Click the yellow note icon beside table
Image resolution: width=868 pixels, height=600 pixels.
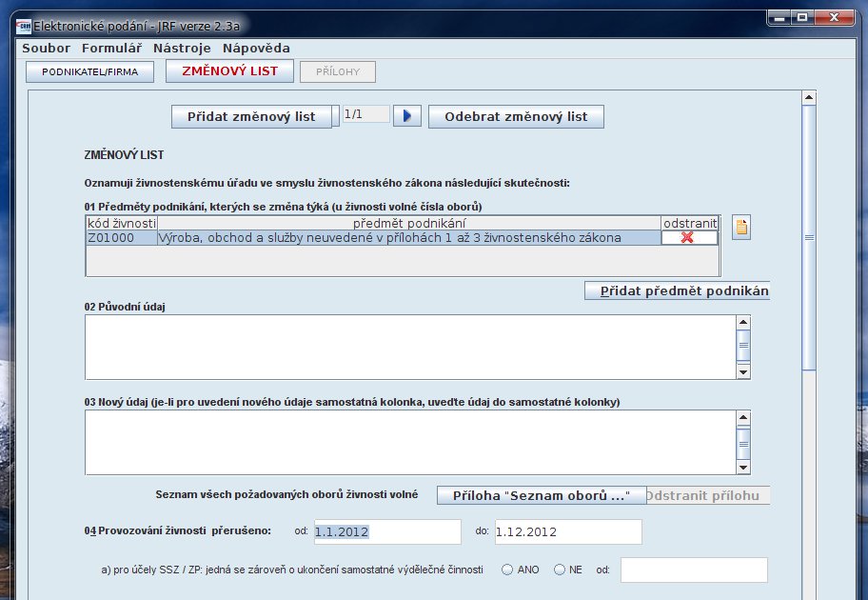point(741,228)
